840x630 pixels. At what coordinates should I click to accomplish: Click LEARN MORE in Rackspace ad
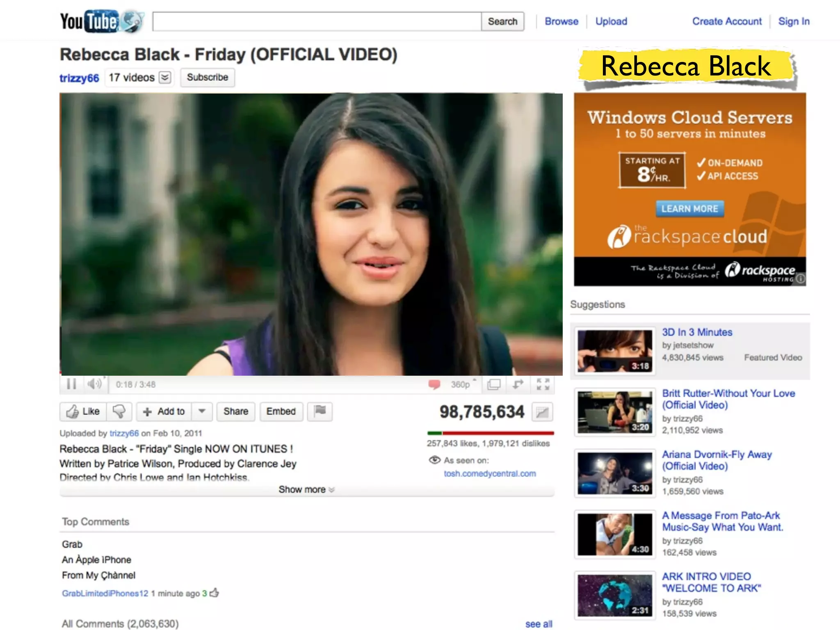pyautogui.click(x=690, y=209)
